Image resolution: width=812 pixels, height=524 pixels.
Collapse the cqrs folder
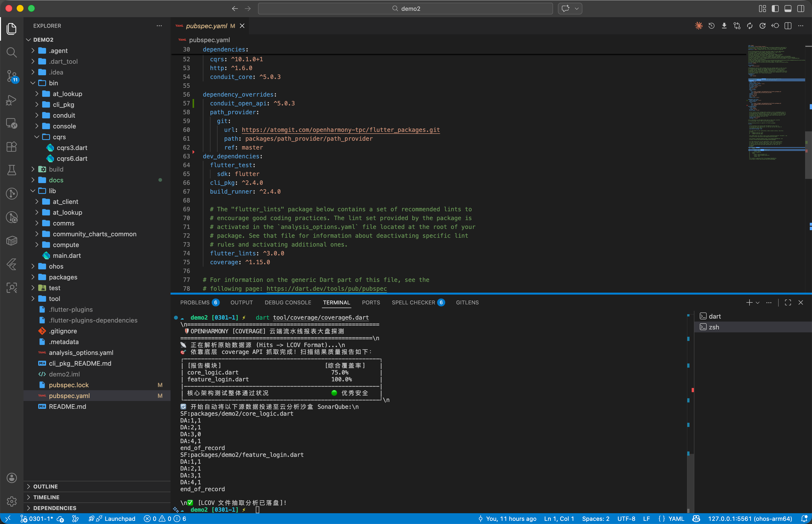(59, 137)
